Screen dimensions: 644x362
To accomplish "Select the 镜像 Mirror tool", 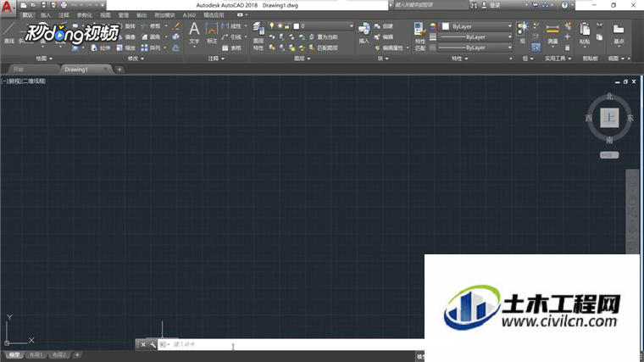I will tap(126, 36).
